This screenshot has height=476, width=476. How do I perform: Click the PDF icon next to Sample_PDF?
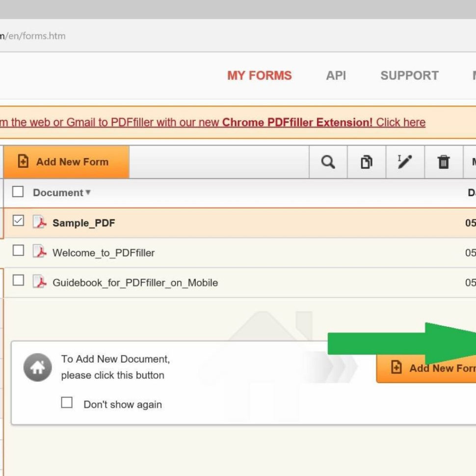40,222
